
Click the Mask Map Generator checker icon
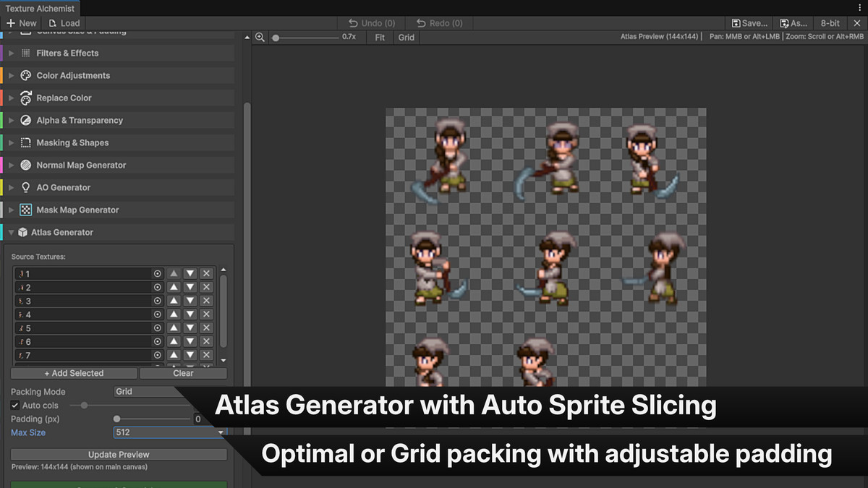click(25, 210)
